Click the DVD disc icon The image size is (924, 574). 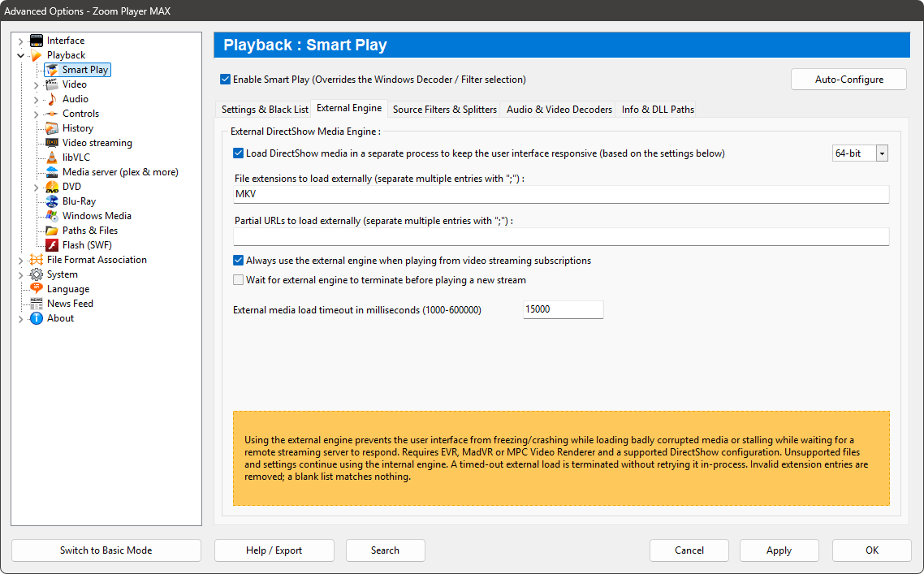(x=52, y=187)
